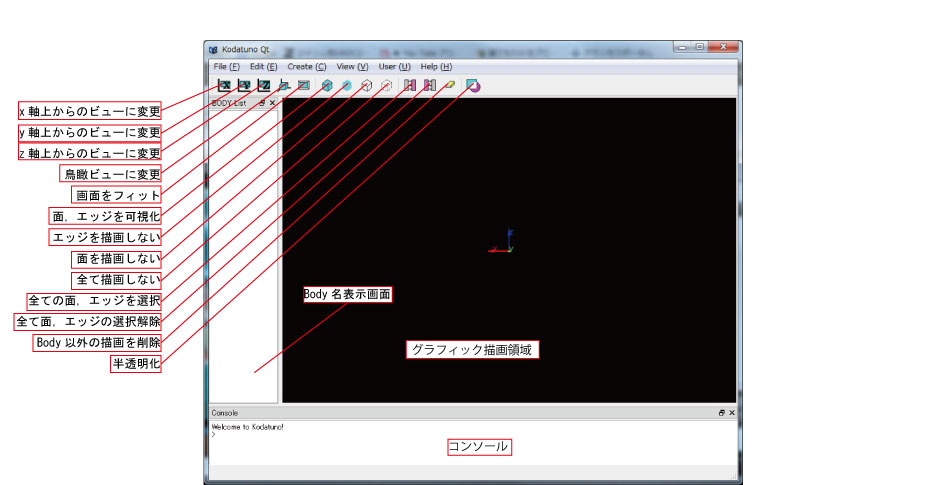Screen dimensions: 947x485
Task: Click the 'BODY List' panel title
Action: click(x=229, y=103)
